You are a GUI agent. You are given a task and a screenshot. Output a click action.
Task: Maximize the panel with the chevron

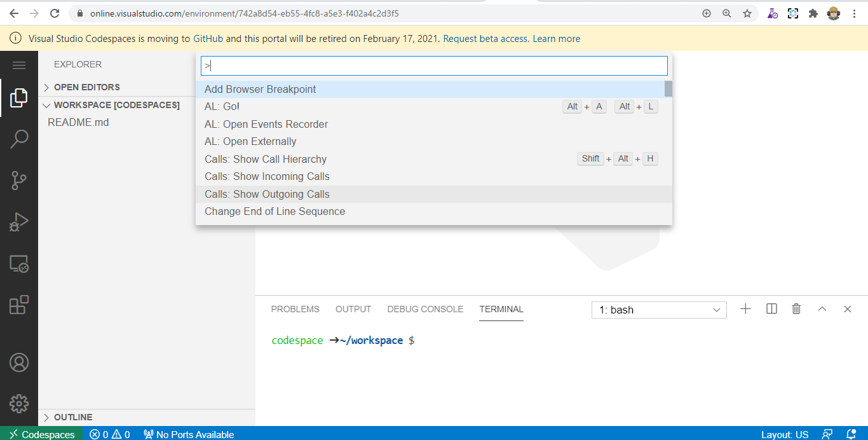coord(822,308)
